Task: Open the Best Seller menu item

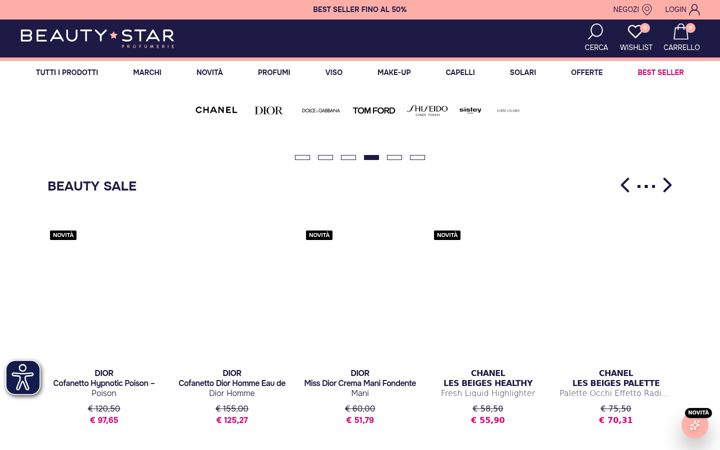Action: coord(661,72)
